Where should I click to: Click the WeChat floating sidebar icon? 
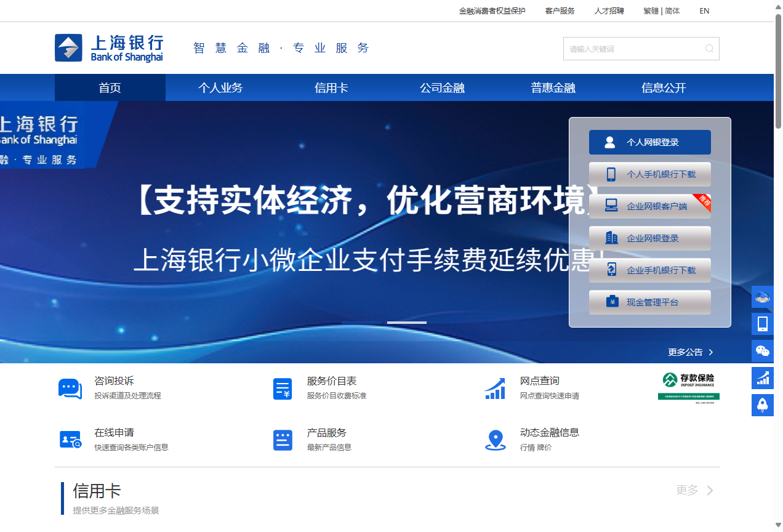point(763,351)
